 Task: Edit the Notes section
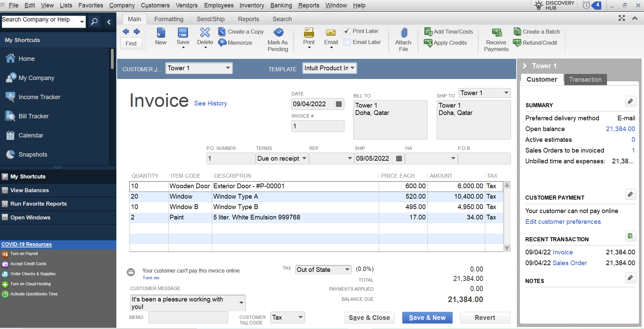(x=631, y=278)
